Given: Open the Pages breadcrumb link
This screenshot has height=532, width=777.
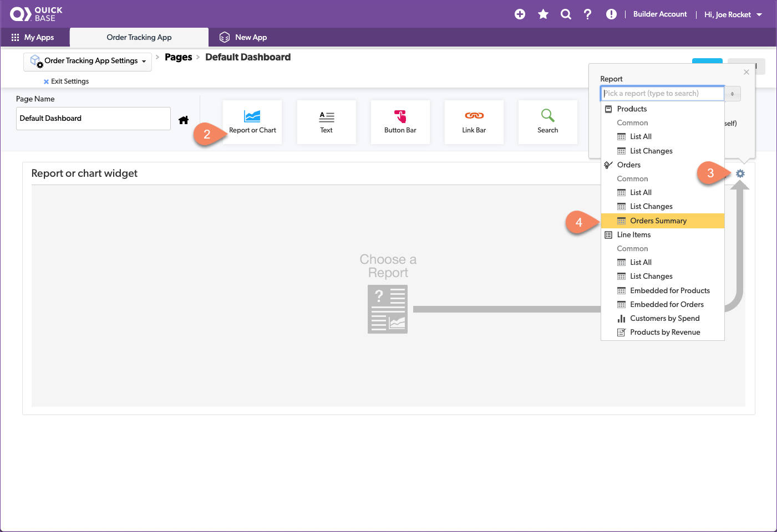Looking at the screenshot, I should (x=178, y=57).
